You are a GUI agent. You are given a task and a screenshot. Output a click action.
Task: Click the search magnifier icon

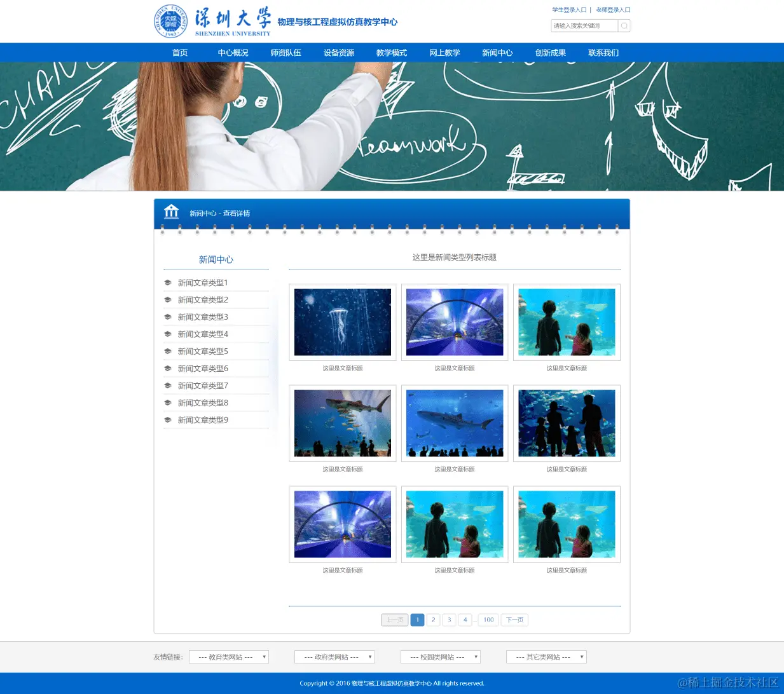coord(624,25)
